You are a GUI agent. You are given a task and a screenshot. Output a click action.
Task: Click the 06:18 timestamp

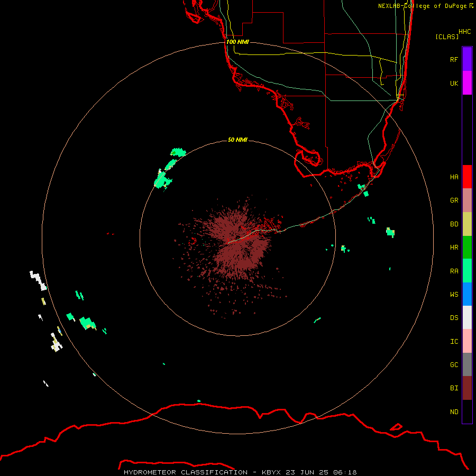[x=344, y=472]
